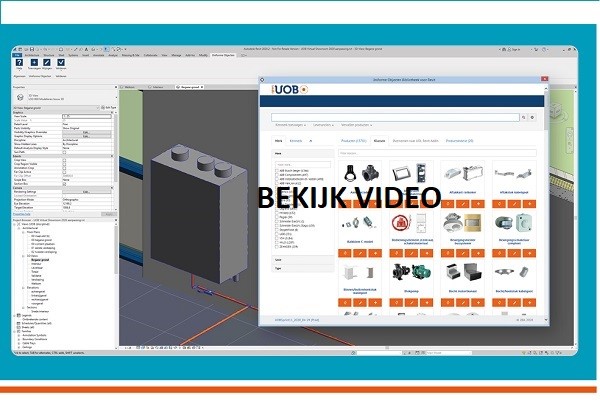
Task: Switch to the Klassen tab
Action: [379, 141]
